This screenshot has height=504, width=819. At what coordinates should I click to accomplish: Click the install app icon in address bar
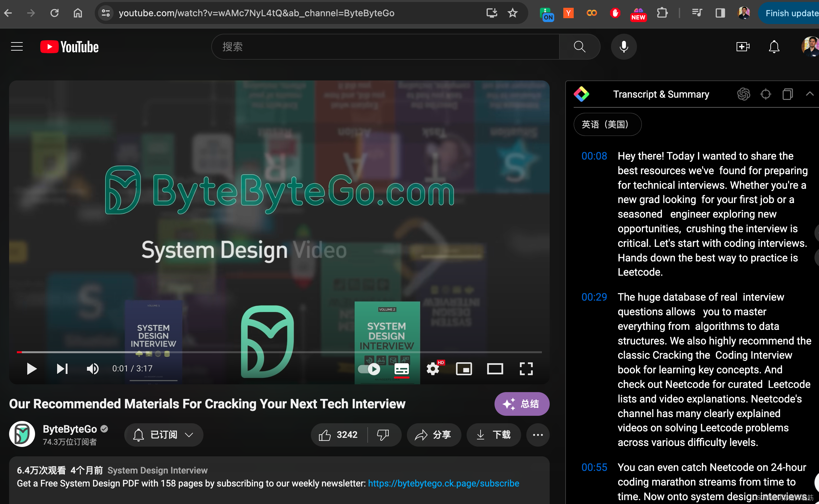(492, 13)
